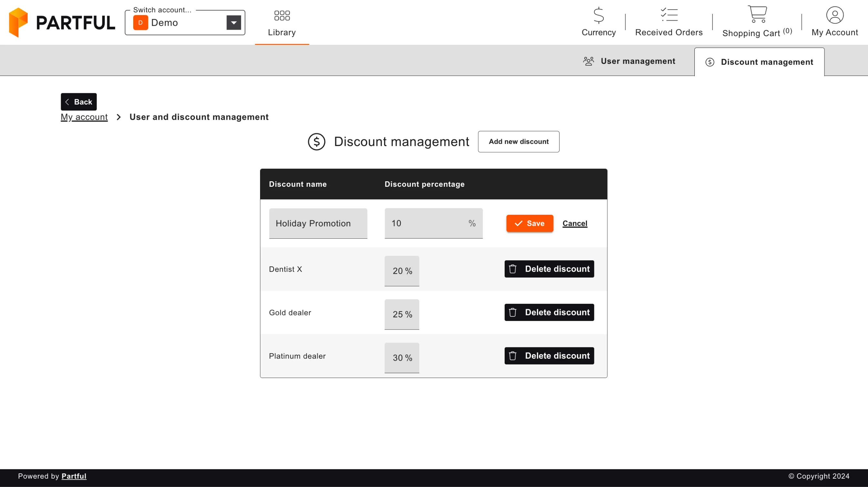Delete the Gold dealer discount
The height and width of the screenshot is (487, 868).
pos(549,312)
